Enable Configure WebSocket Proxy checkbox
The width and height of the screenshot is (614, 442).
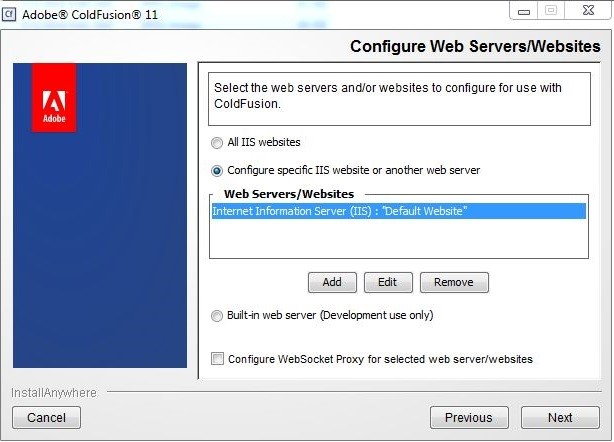pyautogui.click(x=218, y=359)
